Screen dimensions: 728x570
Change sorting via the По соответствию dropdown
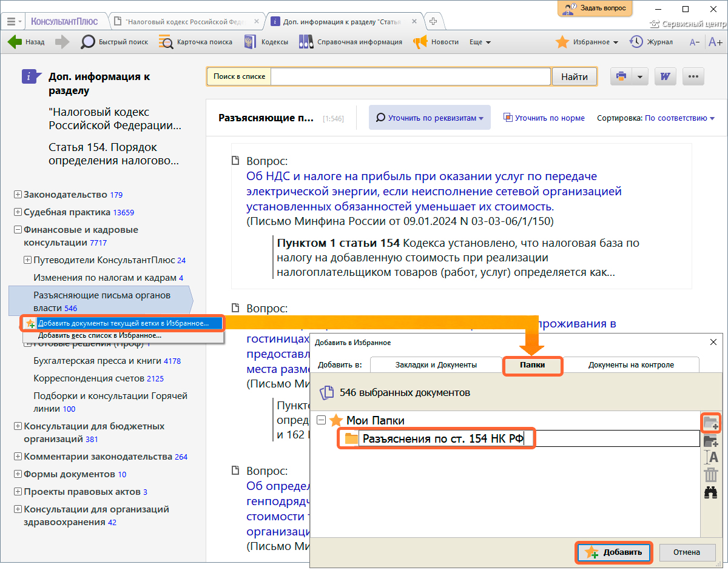679,118
